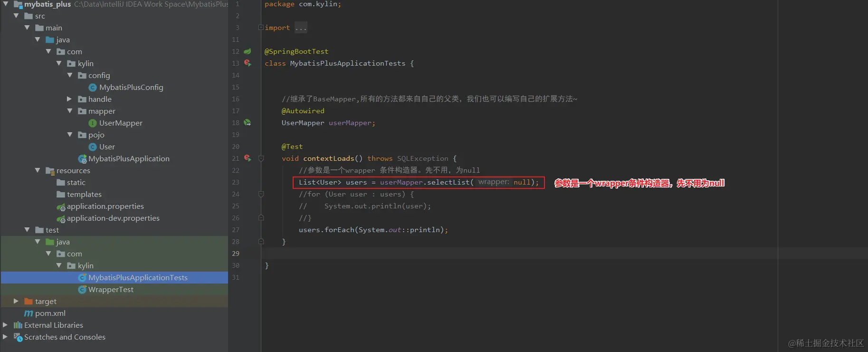This screenshot has width=868, height=352.
Task: Fold the contextLoads method at line 21
Action: pos(261,158)
